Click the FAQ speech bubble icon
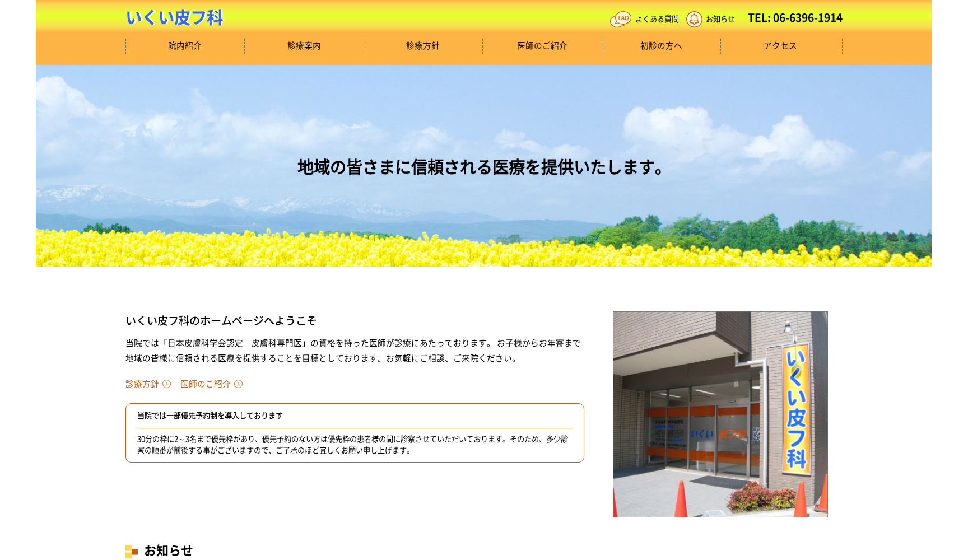 pos(622,18)
